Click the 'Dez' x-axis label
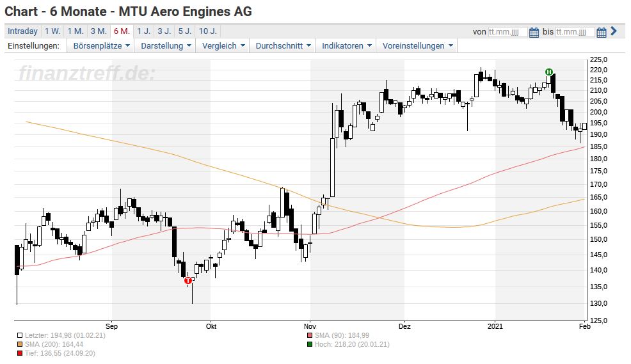Viewport: 631px width, 364px height. coord(404,326)
